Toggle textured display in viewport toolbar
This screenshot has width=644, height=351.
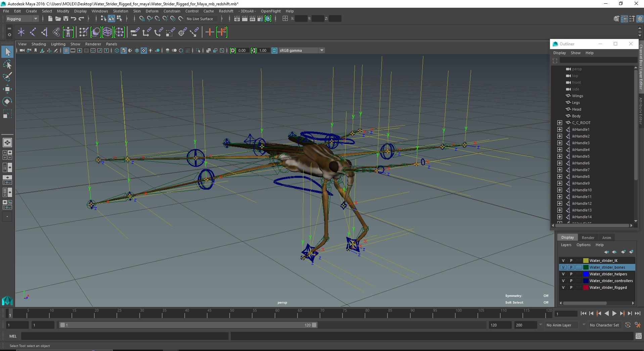click(144, 50)
